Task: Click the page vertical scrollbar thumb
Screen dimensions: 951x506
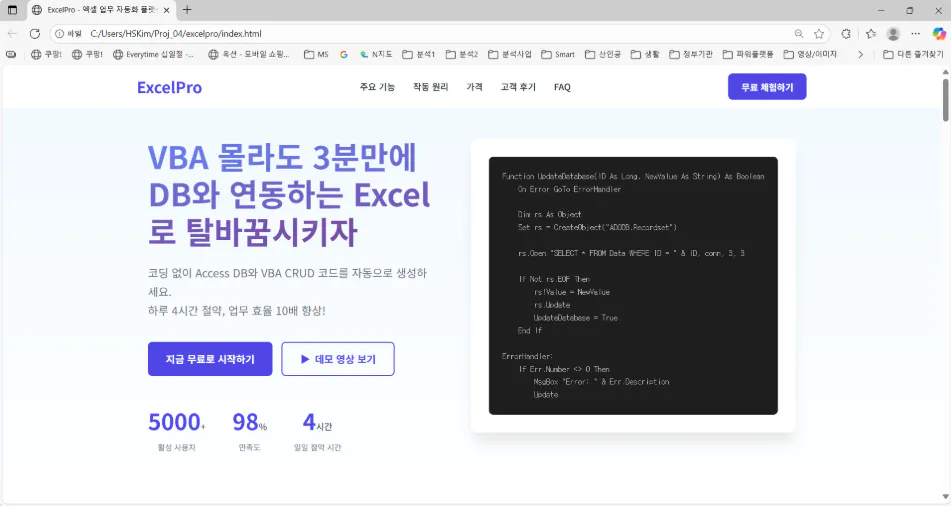Action: (946, 100)
